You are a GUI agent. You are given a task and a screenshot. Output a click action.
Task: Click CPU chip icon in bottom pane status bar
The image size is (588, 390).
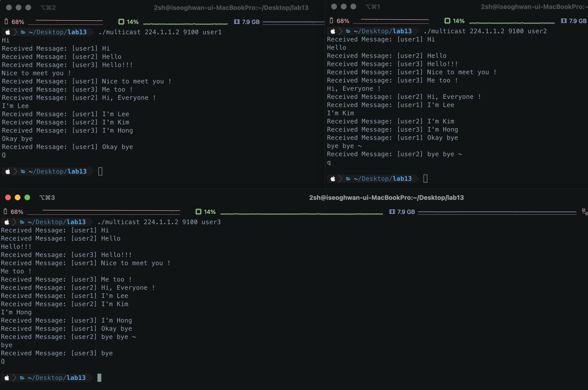[x=198, y=212]
